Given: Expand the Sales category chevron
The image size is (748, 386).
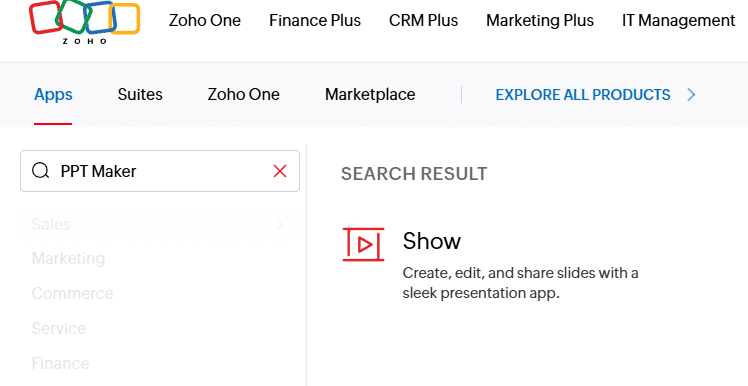Looking at the screenshot, I should 280,224.
